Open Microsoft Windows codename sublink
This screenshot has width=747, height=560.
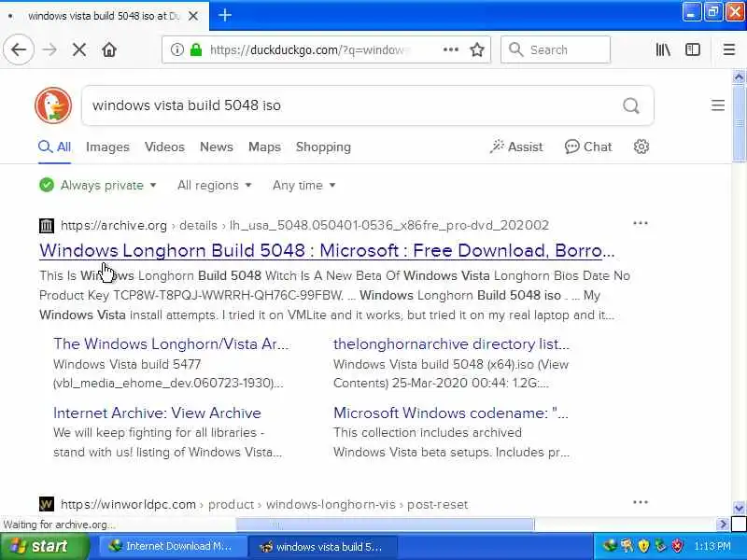click(451, 413)
